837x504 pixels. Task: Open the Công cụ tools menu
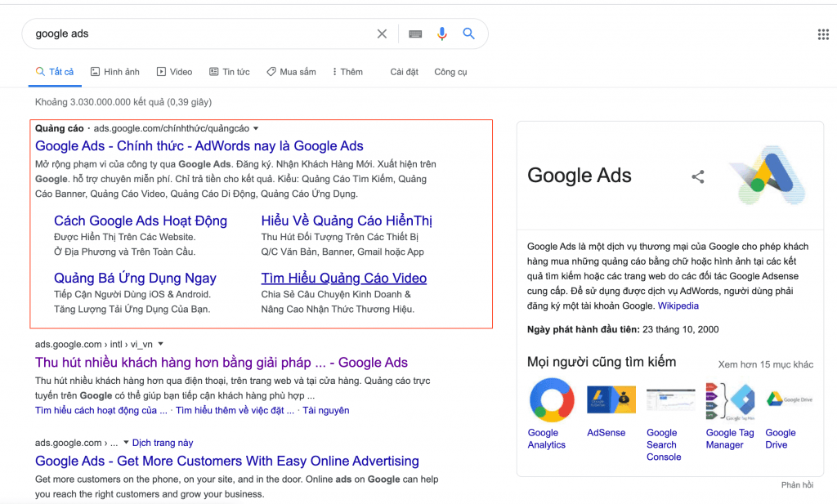click(450, 72)
